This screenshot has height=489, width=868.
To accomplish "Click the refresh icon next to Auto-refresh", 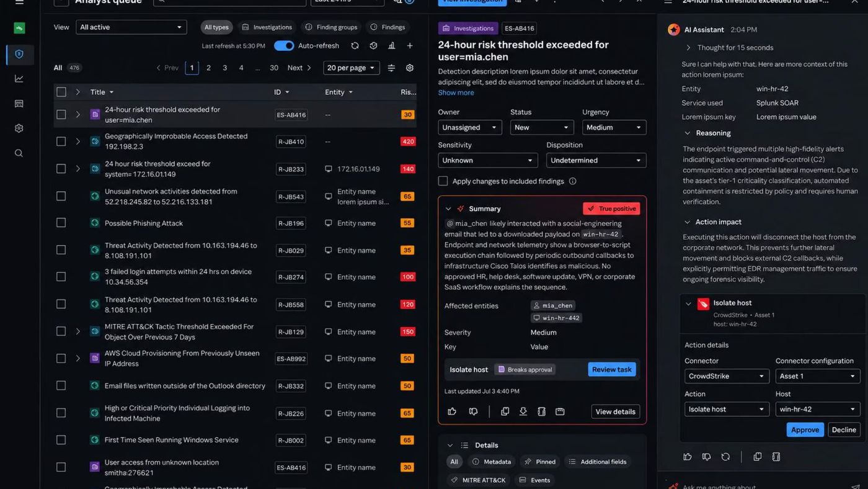I will pos(355,46).
